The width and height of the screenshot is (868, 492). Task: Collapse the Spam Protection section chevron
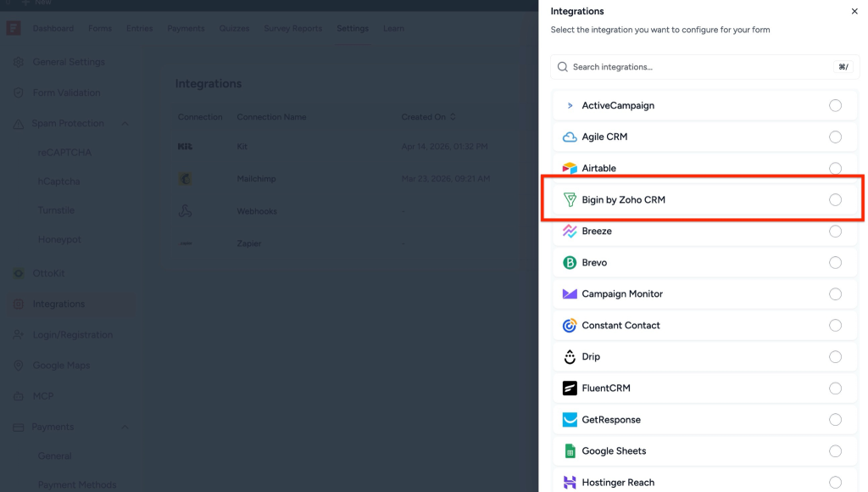[x=125, y=124]
